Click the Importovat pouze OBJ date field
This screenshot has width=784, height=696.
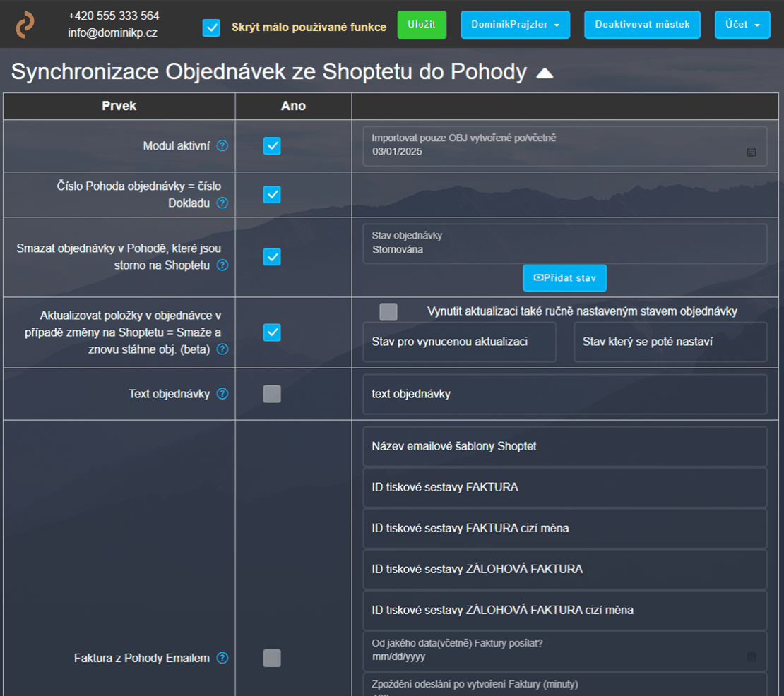click(x=565, y=146)
